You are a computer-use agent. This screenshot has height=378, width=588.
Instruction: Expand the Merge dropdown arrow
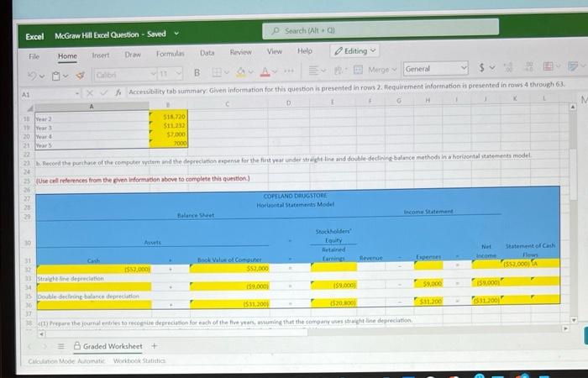coord(394,70)
